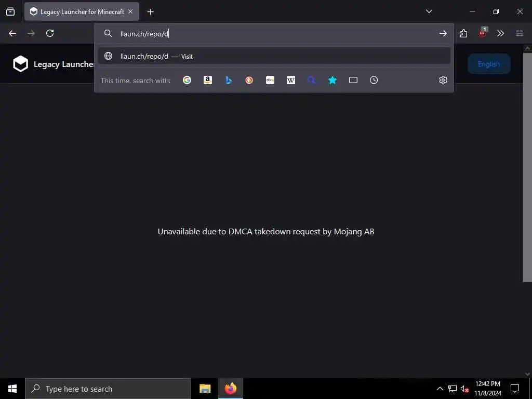This screenshot has width=532, height=399.
Task: Search this time with Google
Action: coord(187,80)
